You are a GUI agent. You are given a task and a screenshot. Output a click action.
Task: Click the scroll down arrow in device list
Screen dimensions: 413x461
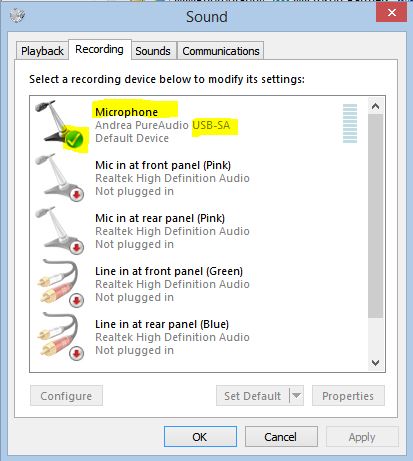[375, 363]
